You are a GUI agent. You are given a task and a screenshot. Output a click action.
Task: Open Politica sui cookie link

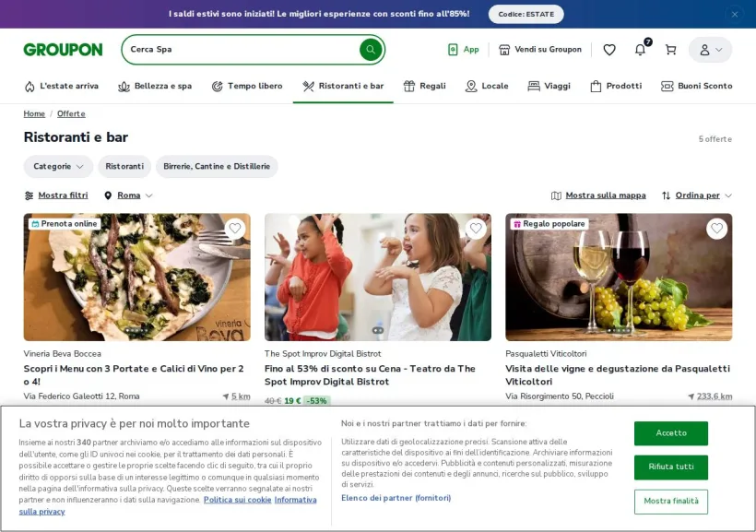pyautogui.click(x=237, y=500)
